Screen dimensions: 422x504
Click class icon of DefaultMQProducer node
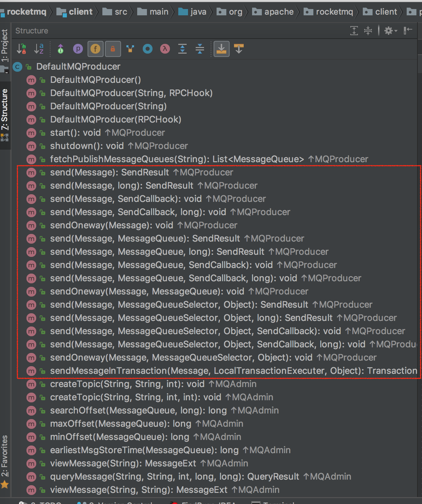point(17,66)
